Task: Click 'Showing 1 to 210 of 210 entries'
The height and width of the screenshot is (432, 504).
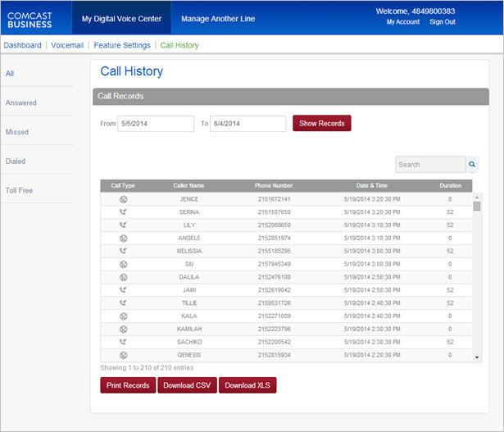Action: coord(147,368)
